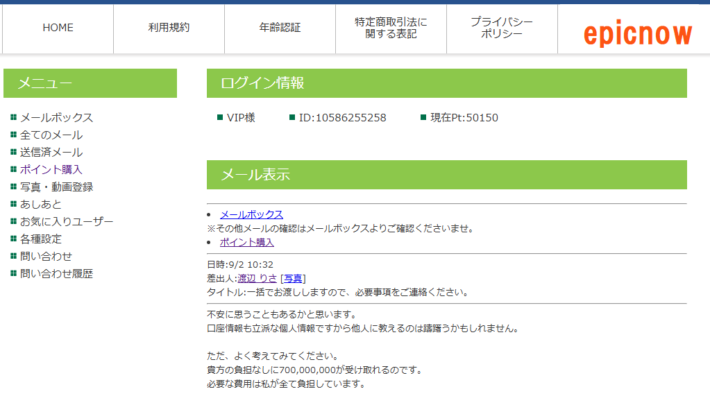
Task: Open 写真・動画登録 menu entry
Action: (x=56, y=187)
